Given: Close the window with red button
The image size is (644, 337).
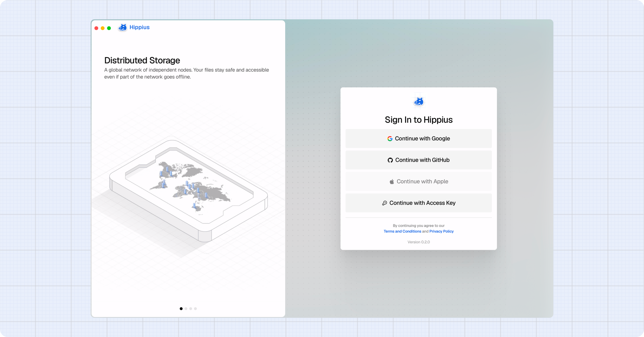Looking at the screenshot, I should click(x=96, y=28).
